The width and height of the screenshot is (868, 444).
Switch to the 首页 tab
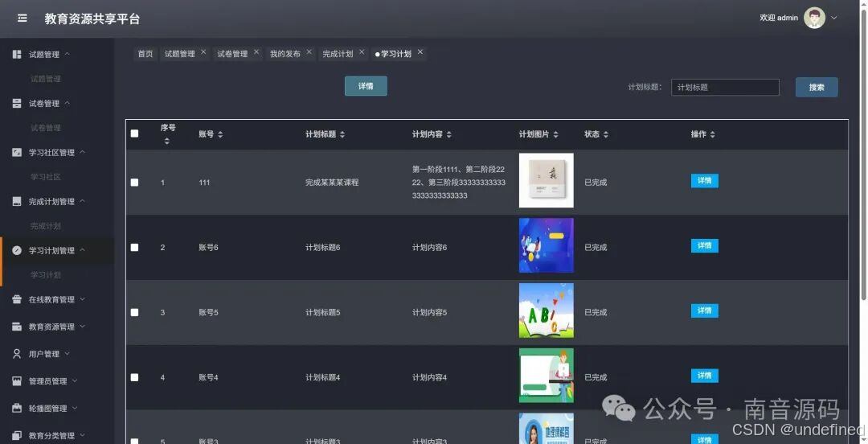tap(145, 54)
